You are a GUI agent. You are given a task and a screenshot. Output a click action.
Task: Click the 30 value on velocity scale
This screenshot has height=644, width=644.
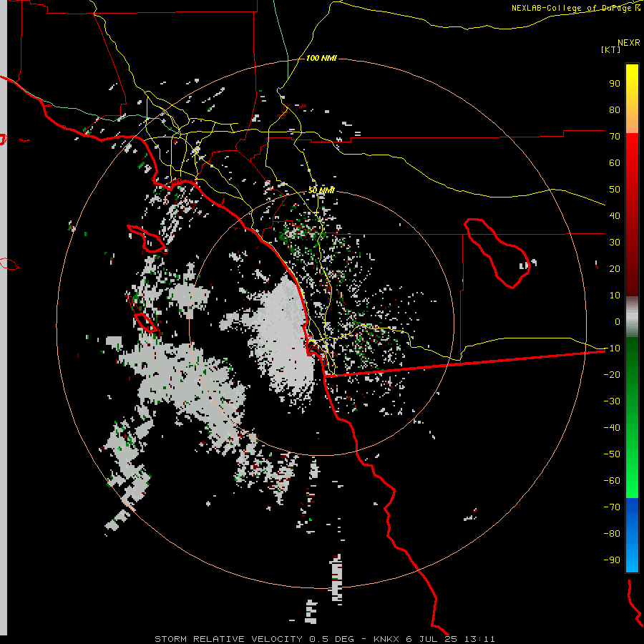pos(615,243)
